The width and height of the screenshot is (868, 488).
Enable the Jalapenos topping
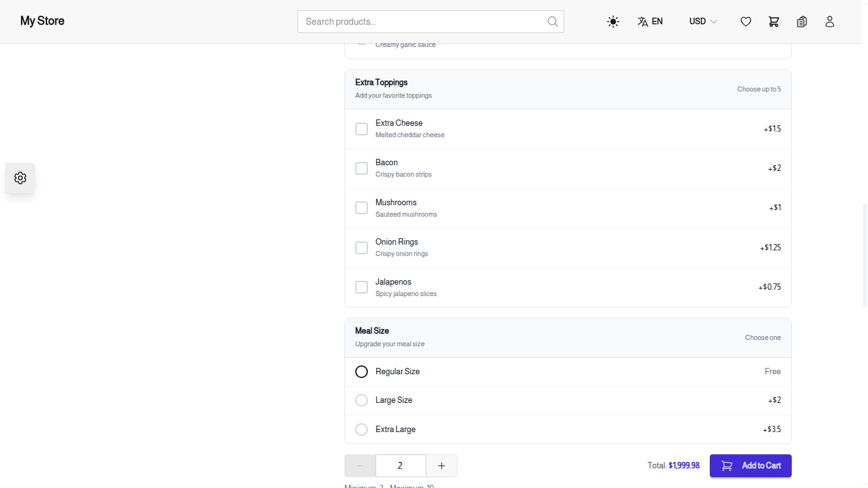point(362,287)
